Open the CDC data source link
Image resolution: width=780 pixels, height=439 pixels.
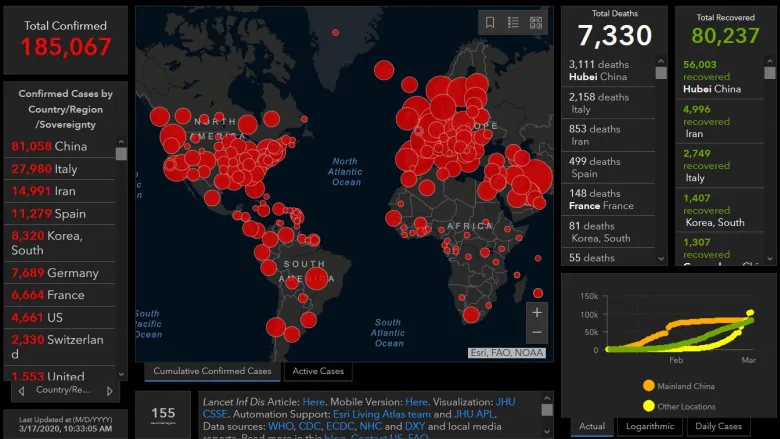(x=309, y=426)
